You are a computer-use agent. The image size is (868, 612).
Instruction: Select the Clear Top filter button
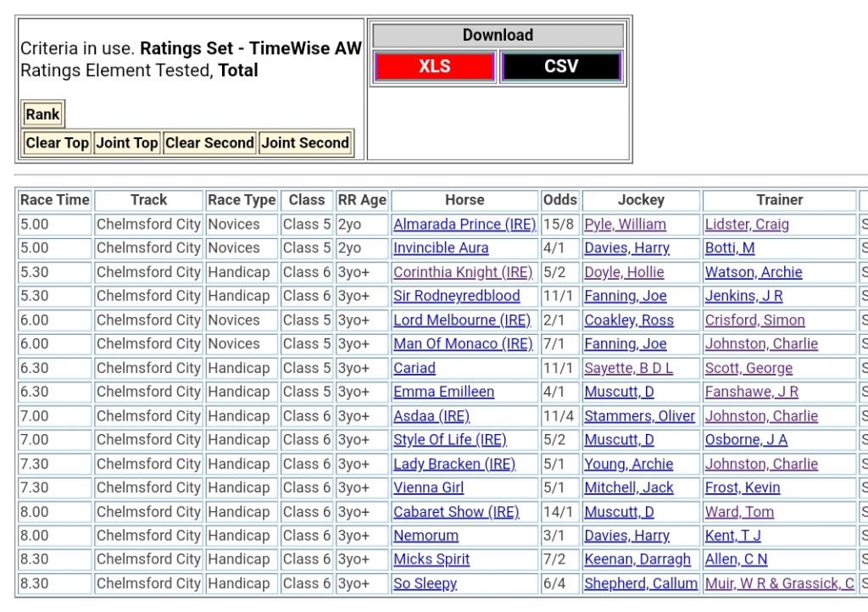(x=57, y=143)
